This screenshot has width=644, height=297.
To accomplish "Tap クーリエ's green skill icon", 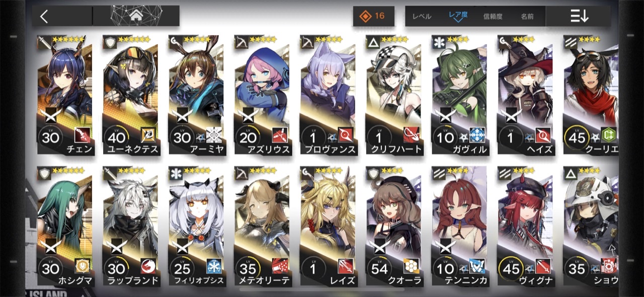I will (608, 135).
